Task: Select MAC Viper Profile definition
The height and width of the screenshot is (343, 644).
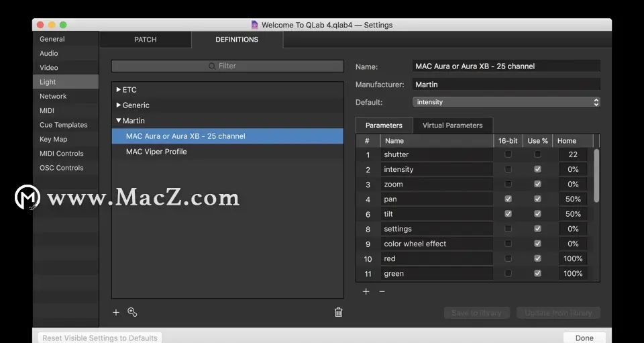Action: 227,152
